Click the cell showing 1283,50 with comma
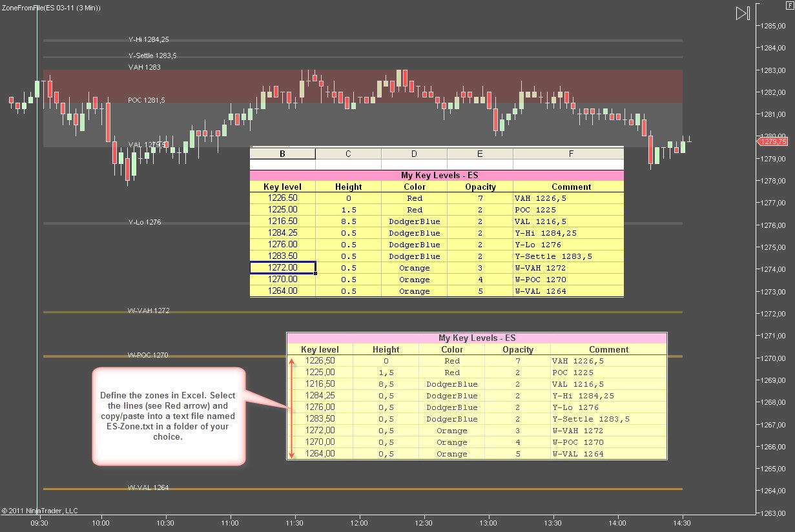Image resolution: width=795 pixels, height=532 pixels. tap(320, 419)
